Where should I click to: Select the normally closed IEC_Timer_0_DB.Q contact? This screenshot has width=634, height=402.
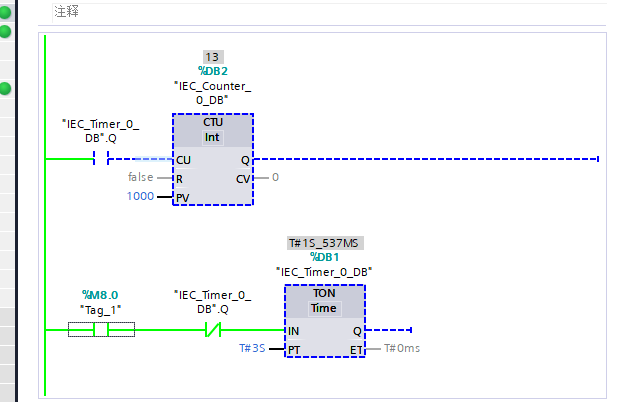click(x=212, y=329)
